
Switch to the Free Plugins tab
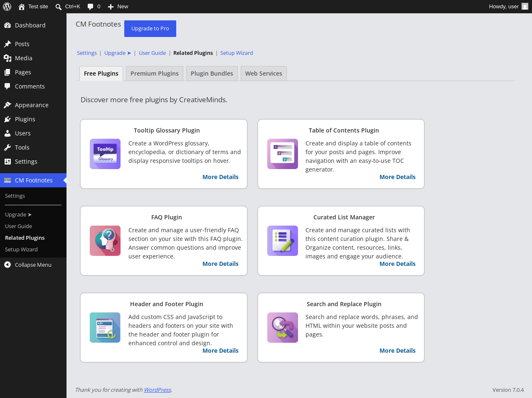click(x=101, y=74)
